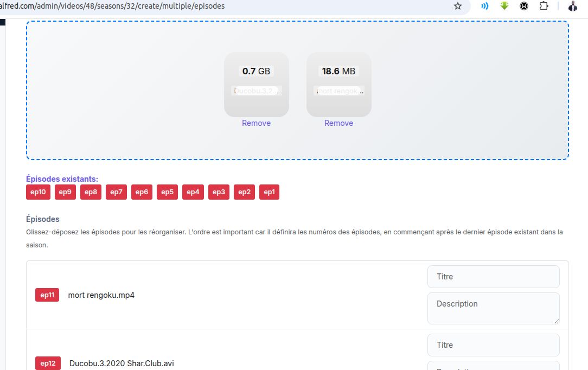The width and height of the screenshot is (588, 370).
Task: Remove the 18.6 MB mort rengoku file
Action: coord(338,123)
